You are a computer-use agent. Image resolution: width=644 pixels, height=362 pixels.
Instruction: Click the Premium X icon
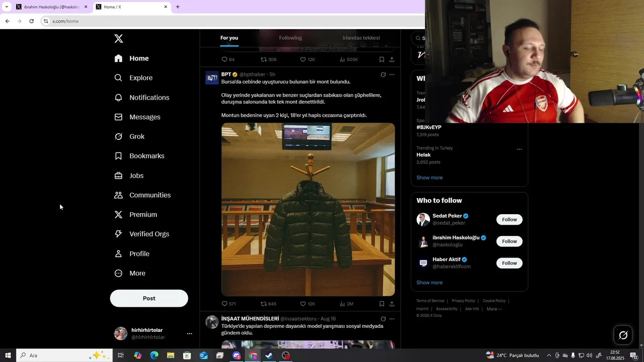tap(118, 215)
